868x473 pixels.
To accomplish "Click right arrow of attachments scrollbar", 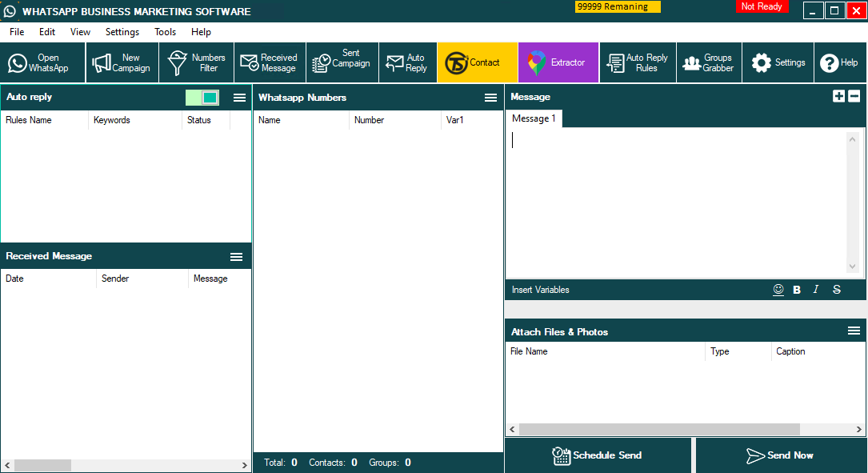I will click(859, 429).
